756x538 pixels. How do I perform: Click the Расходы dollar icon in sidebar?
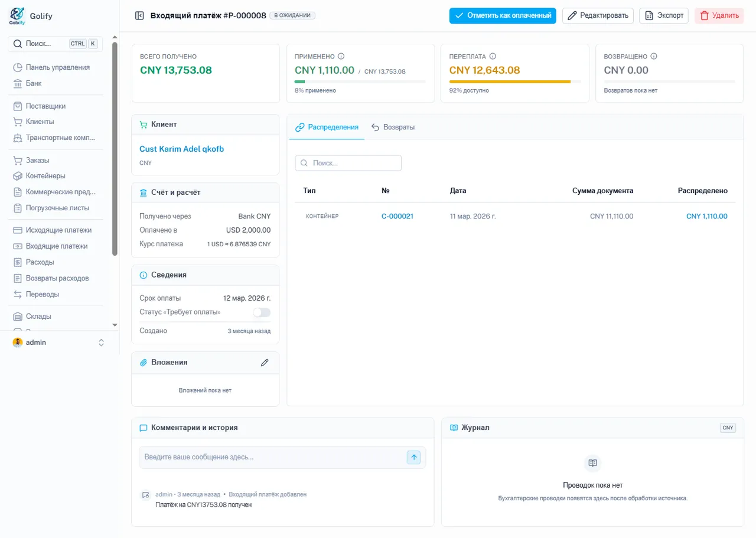click(x=18, y=262)
